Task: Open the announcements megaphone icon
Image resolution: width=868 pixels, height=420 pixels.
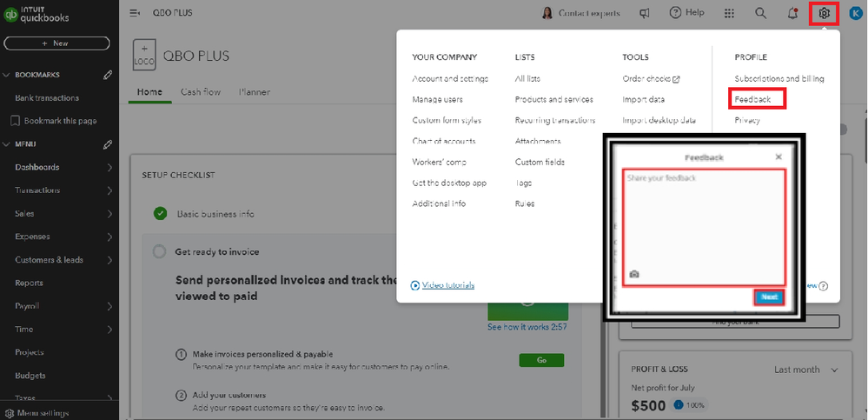Action: pos(645,13)
